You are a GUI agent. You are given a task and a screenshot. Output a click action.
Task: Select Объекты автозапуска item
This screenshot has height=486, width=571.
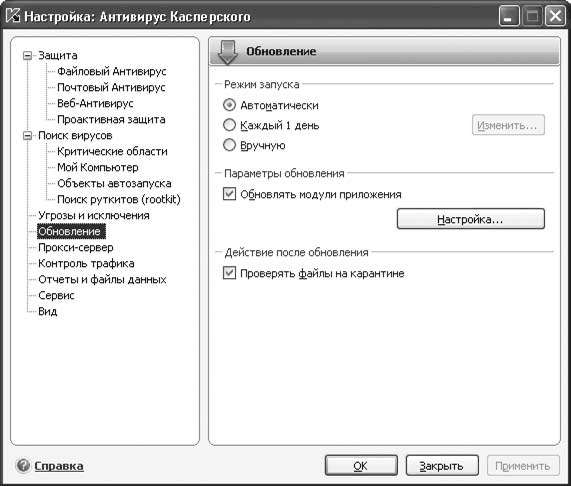click(114, 183)
